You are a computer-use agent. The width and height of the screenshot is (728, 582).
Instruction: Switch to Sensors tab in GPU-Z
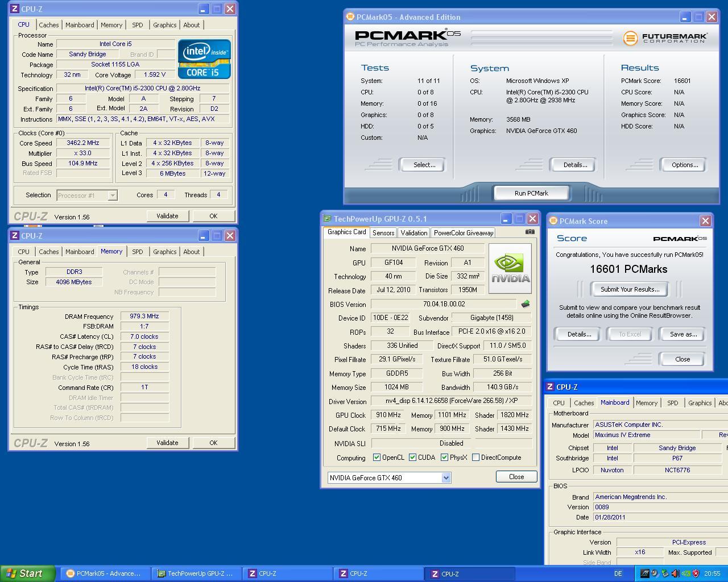coord(383,233)
